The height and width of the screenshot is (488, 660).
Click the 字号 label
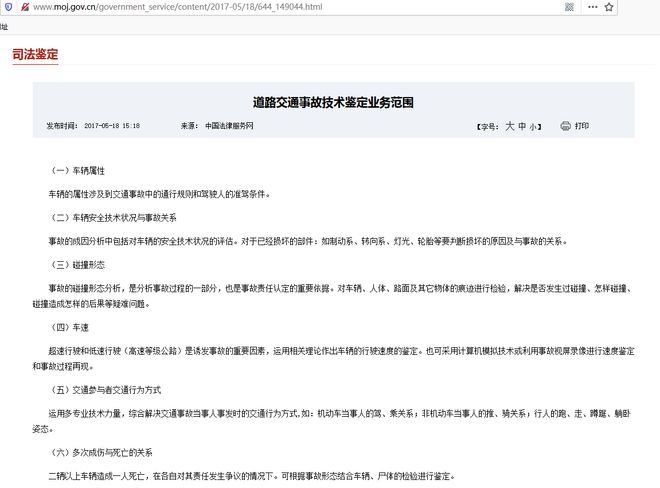488,126
